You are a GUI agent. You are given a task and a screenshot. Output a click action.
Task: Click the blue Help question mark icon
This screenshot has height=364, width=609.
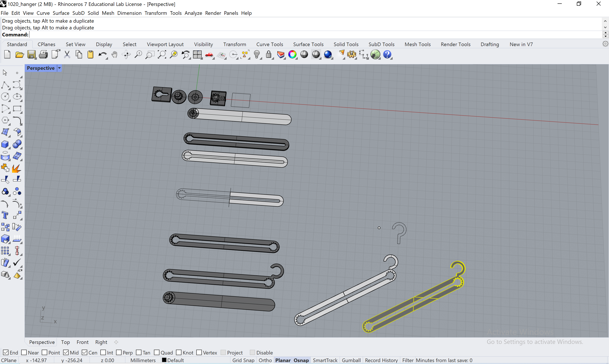point(387,54)
